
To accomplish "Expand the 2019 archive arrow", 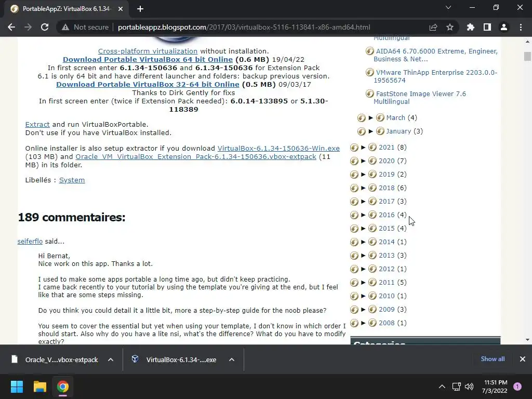I will [363, 175].
